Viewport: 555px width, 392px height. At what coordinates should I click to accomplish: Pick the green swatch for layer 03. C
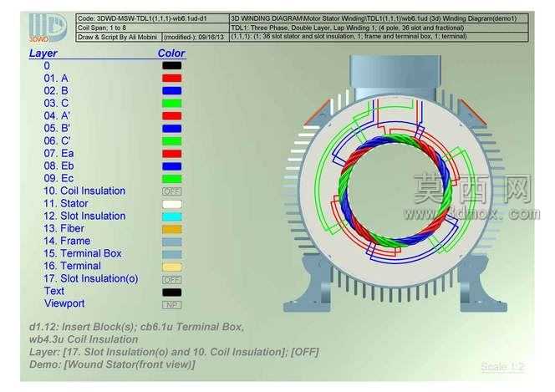pyautogui.click(x=171, y=104)
